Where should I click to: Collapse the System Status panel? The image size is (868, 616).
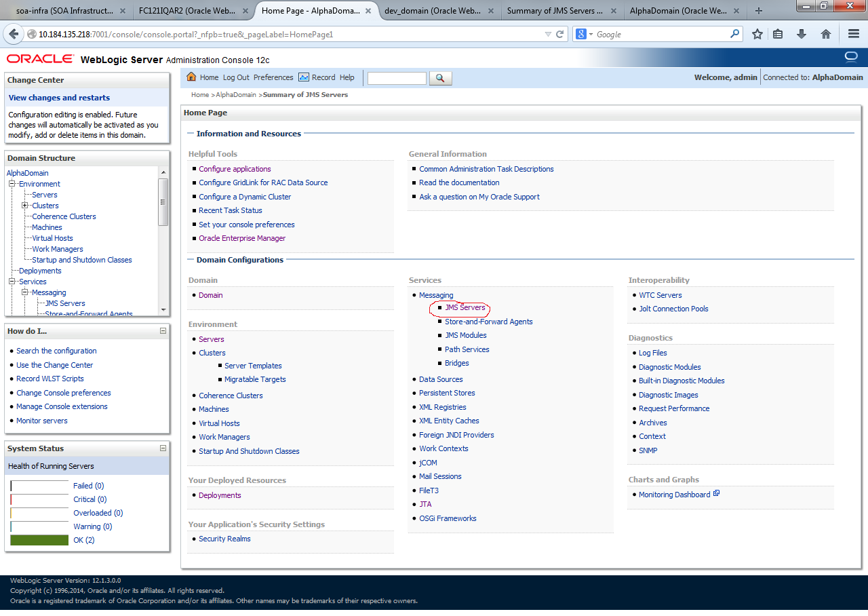pyautogui.click(x=163, y=448)
